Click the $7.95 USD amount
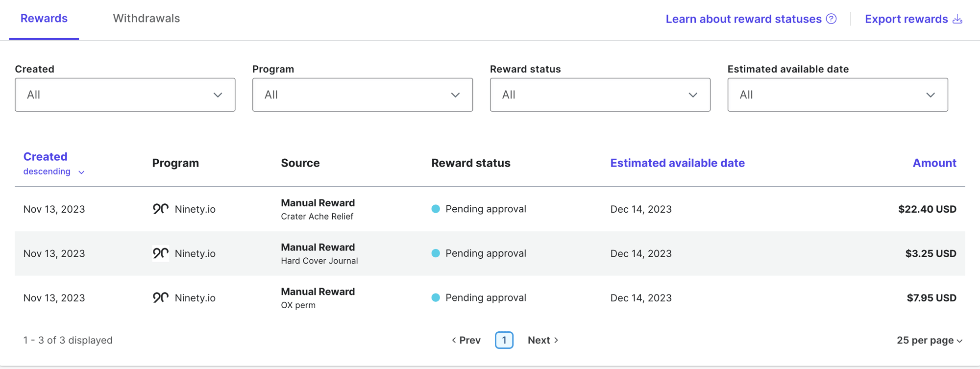The image size is (980, 369). (931, 298)
